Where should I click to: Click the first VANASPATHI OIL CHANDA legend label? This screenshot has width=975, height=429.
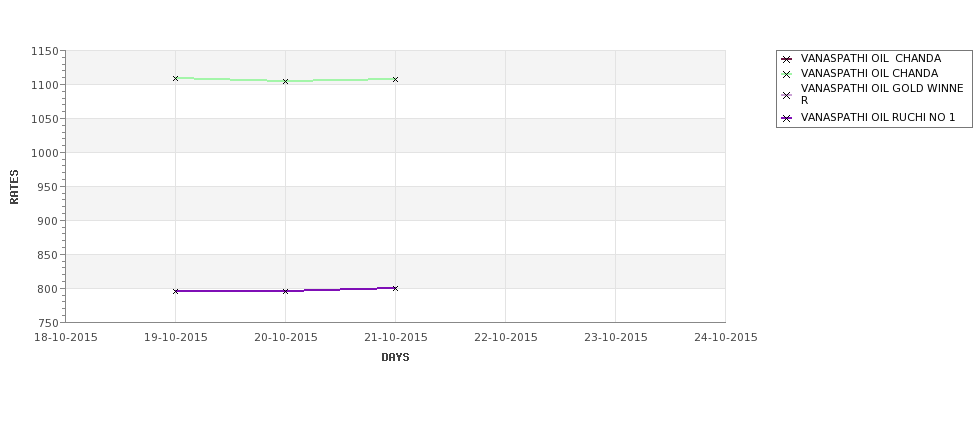[871, 58]
